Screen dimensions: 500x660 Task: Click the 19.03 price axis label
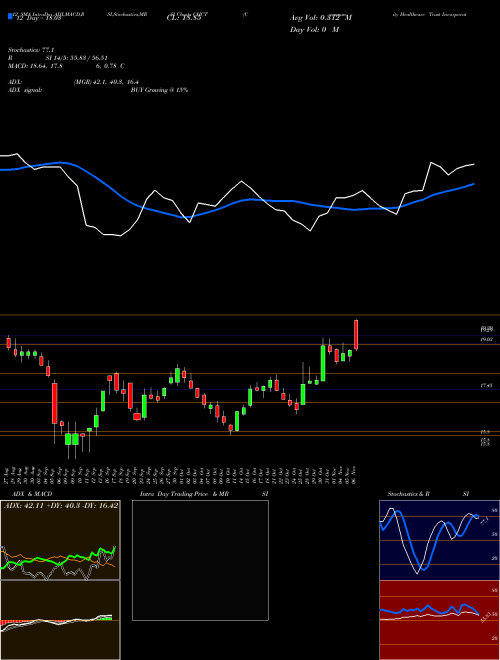point(486,339)
